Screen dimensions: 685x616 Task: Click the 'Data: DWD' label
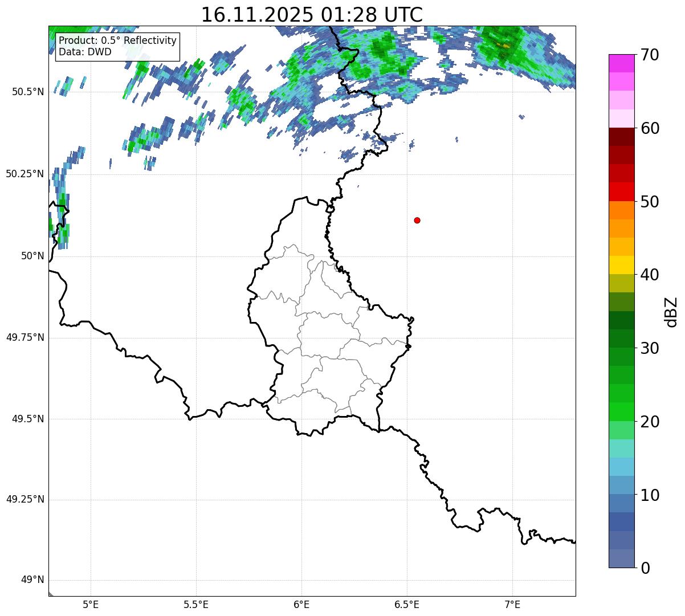pyautogui.click(x=85, y=52)
